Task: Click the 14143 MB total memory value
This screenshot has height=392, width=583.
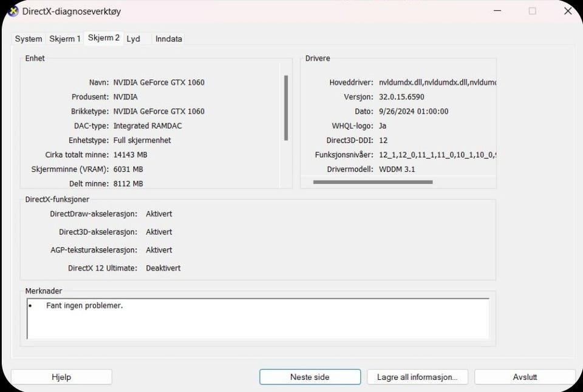Action: (130, 155)
